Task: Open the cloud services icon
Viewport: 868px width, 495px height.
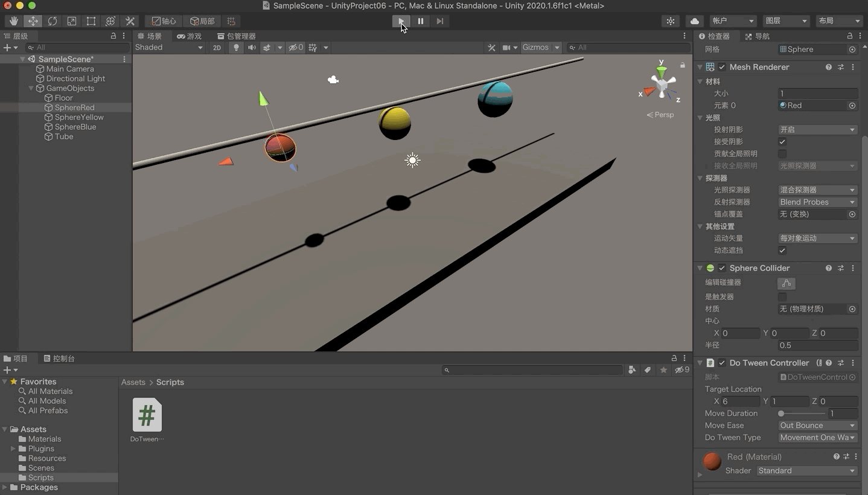Action: click(695, 21)
